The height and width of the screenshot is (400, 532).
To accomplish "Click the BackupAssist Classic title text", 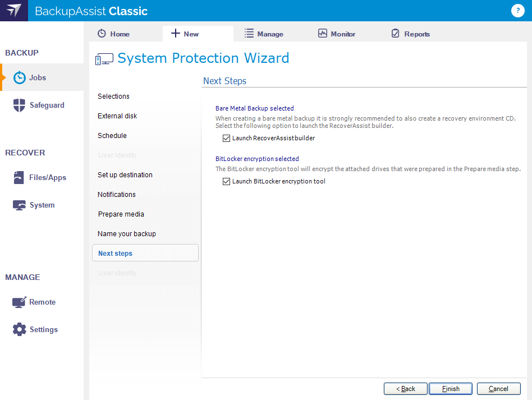I will click(91, 11).
